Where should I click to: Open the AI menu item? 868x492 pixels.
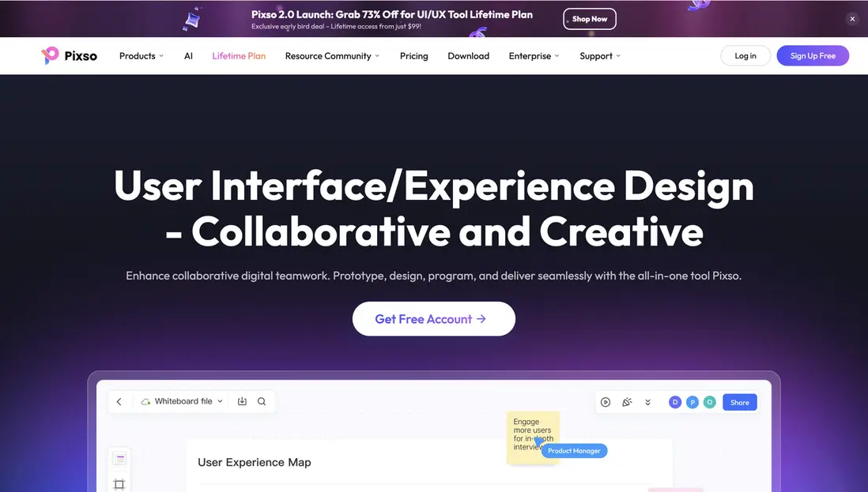[188, 56]
